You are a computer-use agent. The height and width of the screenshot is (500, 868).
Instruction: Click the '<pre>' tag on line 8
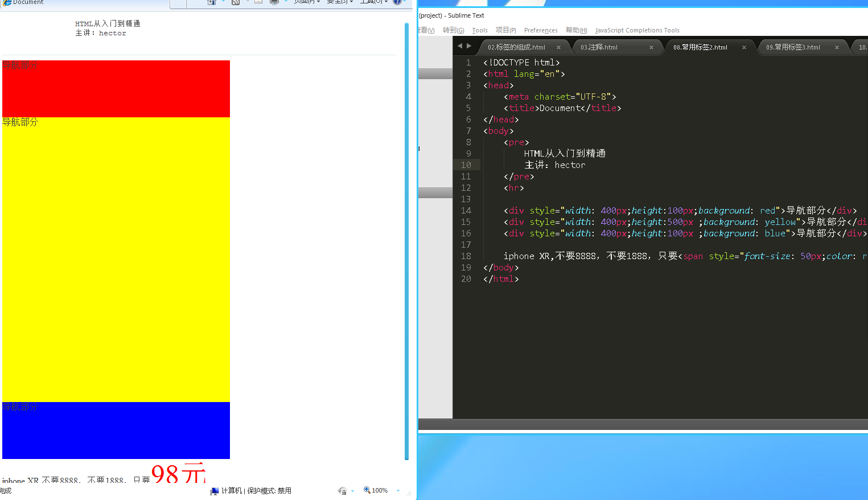516,142
